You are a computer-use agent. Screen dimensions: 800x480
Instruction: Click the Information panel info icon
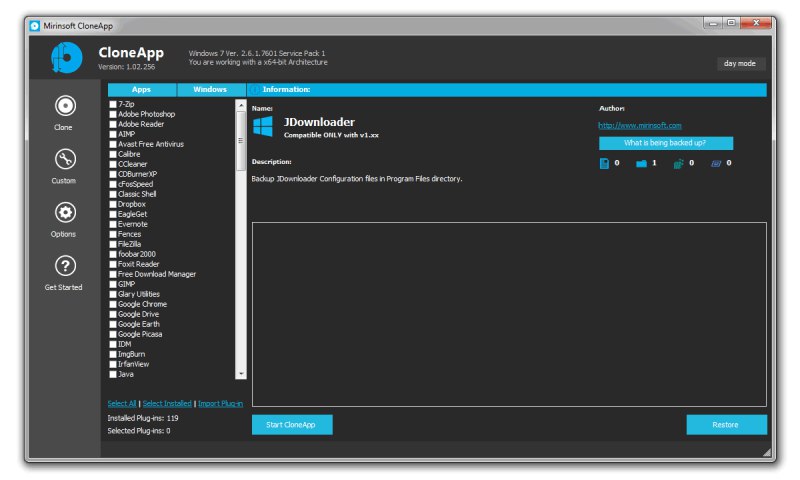tap(254, 90)
